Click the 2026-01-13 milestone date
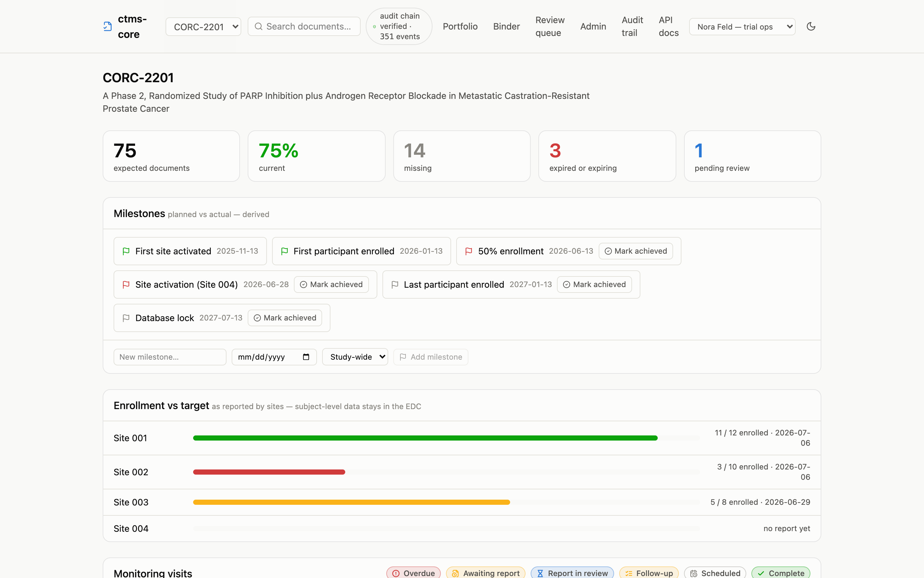 (x=421, y=251)
